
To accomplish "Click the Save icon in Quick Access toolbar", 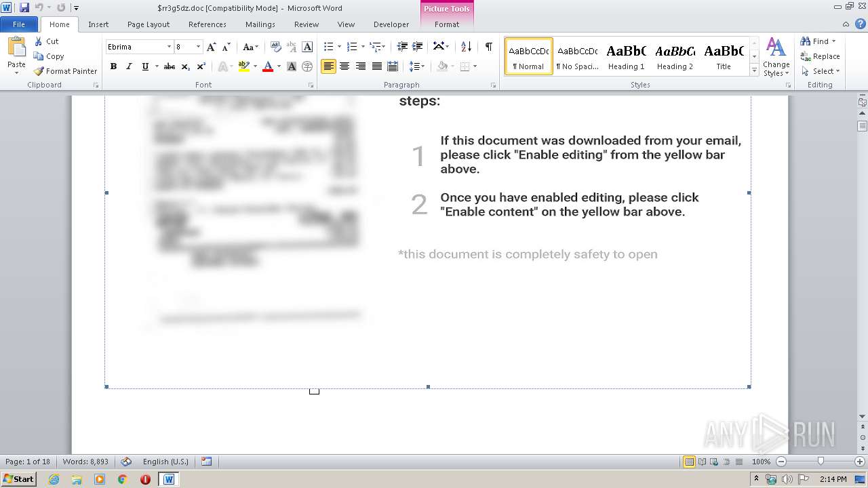I will pyautogui.click(x=24, y=7).
